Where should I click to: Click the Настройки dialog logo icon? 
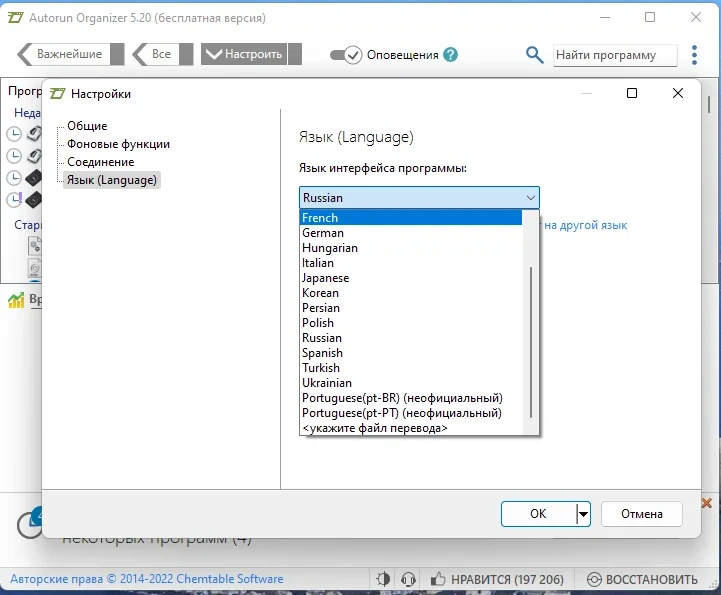[57, 94]
